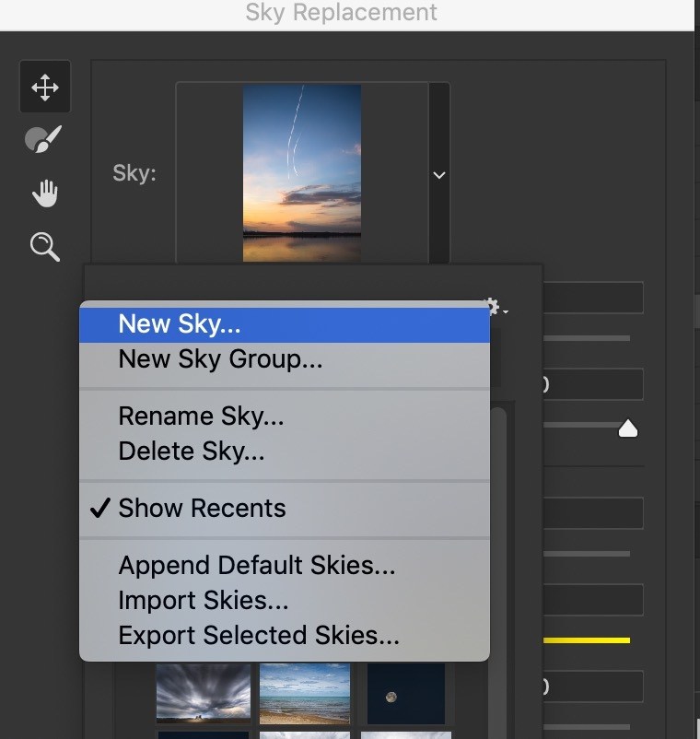This screenshot has height=739, width=700.
Task: Open Import Skies... from the menu
Action: pos(204,601)
